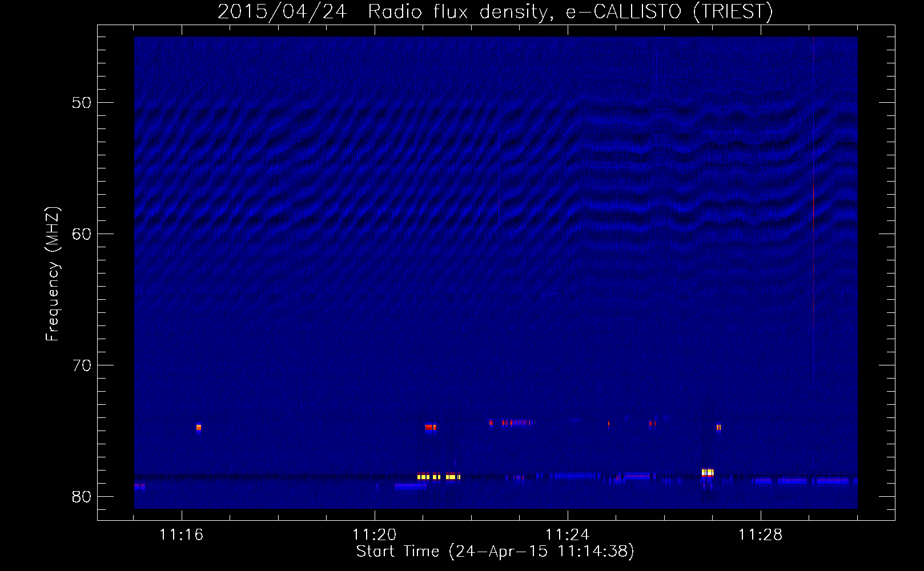Click the 80 MHz frequency tick label
Screen dimensions: 924x571
tap(82, 497)
